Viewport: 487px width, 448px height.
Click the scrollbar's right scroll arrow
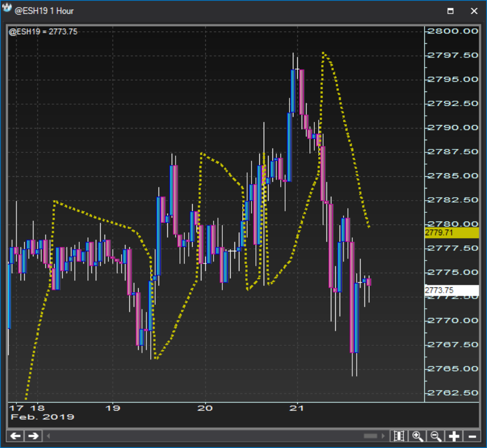tap(383, 436)
